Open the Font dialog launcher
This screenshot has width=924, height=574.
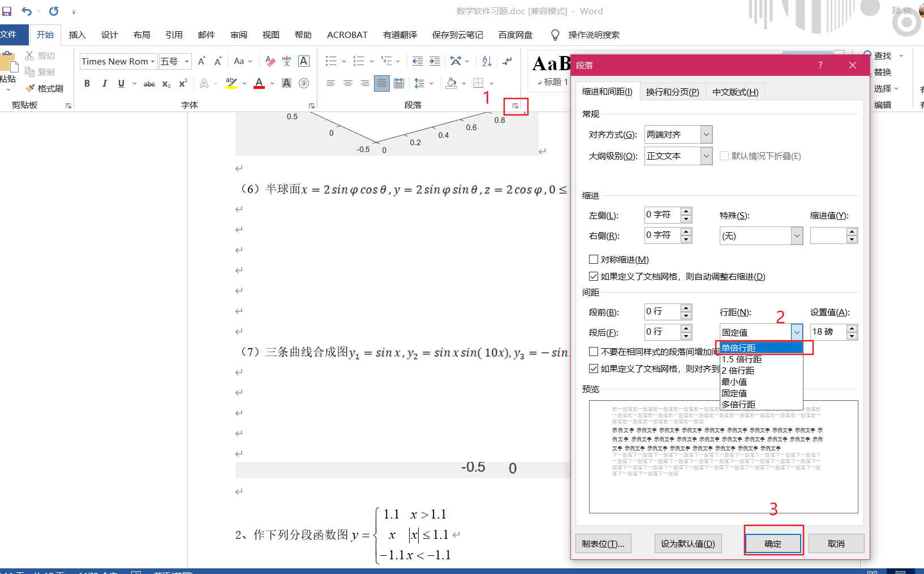click(312, 106)
